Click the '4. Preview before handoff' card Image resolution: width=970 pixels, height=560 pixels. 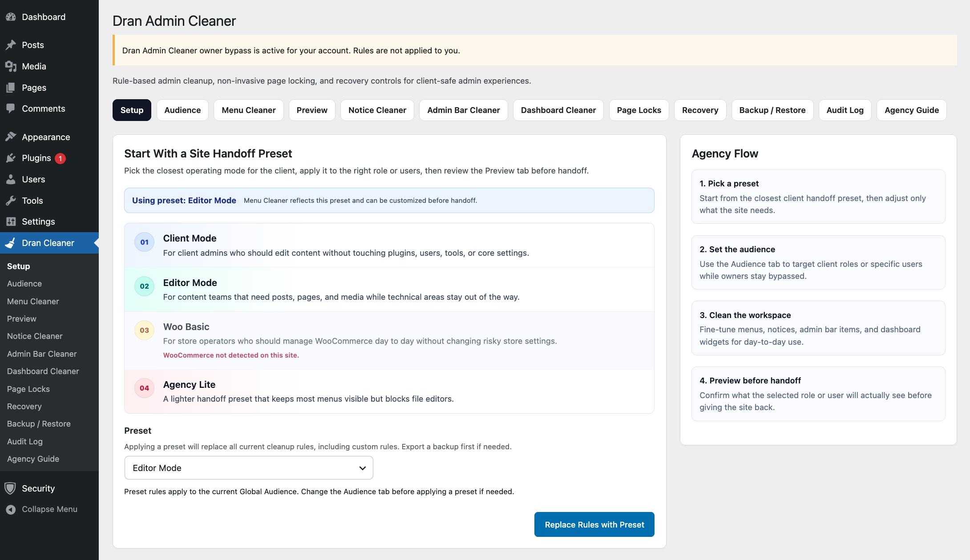tap(818, 394)
